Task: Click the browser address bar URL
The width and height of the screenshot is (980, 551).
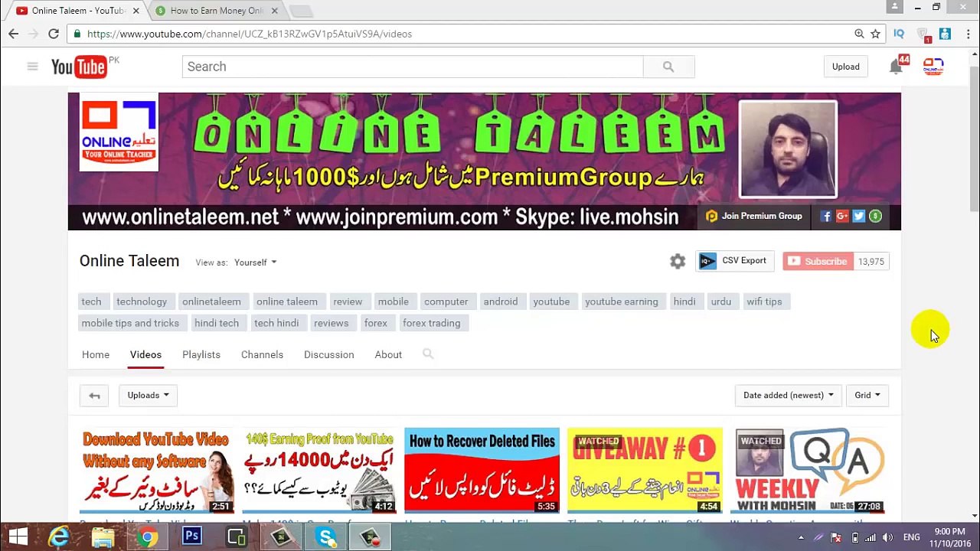Action: click(x=250, y=34)
